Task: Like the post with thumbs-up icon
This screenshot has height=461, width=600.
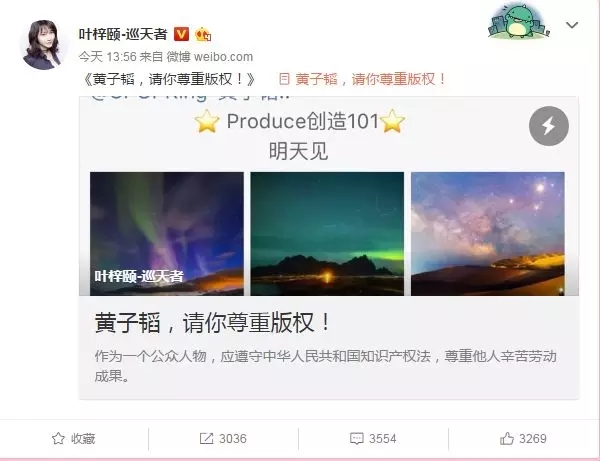Action: tap(507, 438)
